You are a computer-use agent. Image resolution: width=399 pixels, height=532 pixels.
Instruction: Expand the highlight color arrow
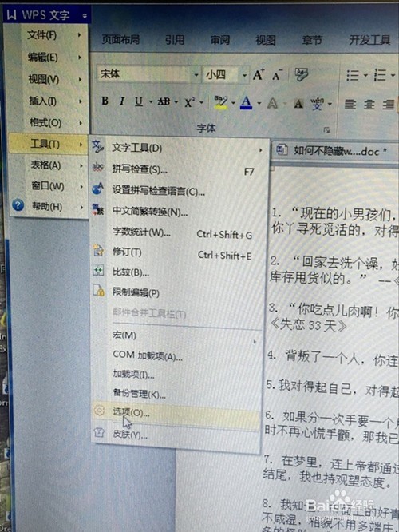pos(233,102)
